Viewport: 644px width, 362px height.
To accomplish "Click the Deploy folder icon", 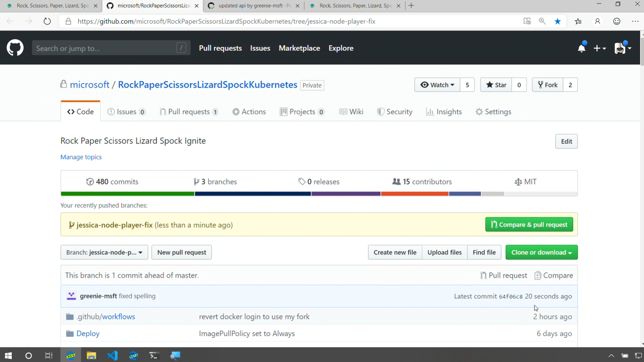I will click(70, 333).
